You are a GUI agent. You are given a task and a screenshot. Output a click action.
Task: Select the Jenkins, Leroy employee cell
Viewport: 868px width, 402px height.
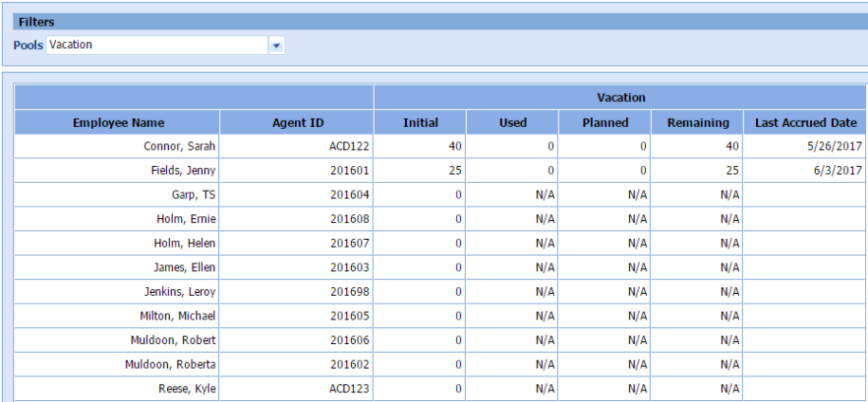click(x=178, y=292)
